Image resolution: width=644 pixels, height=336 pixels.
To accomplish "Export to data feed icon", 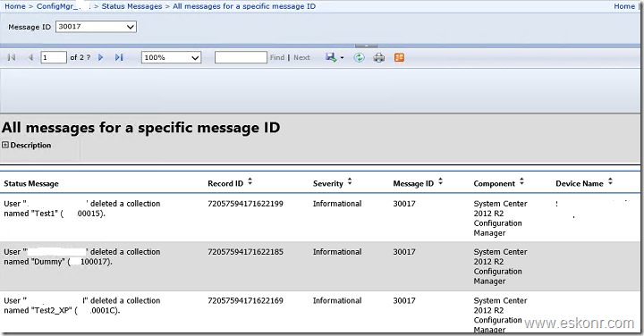I will pos(399,57).
